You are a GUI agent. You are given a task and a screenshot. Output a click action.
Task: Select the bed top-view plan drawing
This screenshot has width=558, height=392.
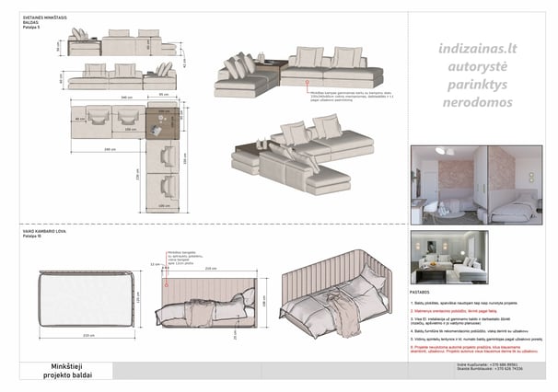tap(87, 298)
